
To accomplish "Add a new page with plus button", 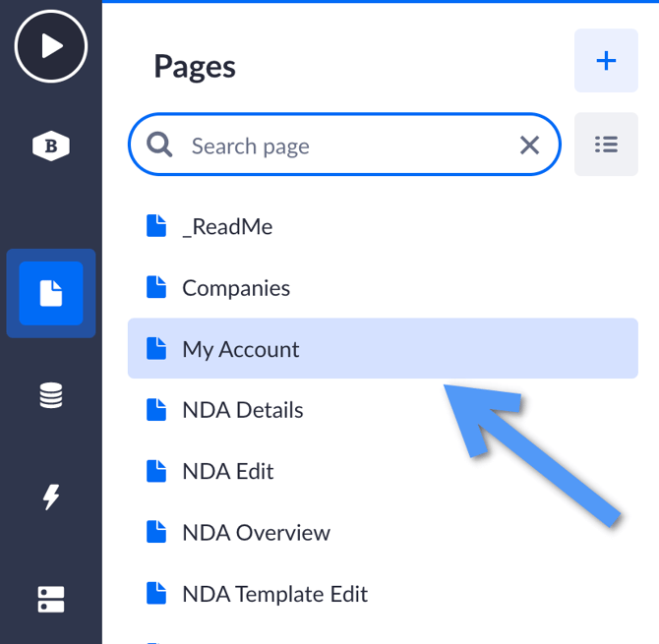I will 606,61.
